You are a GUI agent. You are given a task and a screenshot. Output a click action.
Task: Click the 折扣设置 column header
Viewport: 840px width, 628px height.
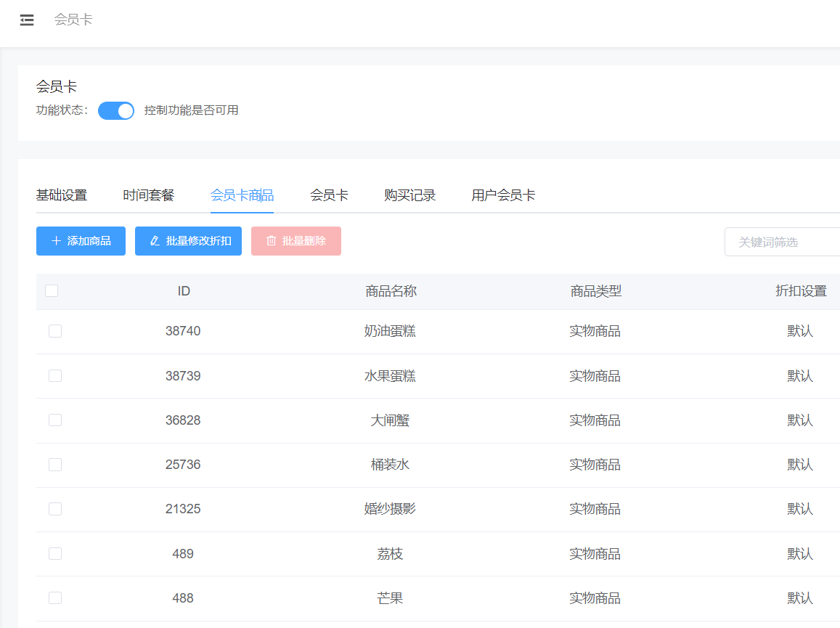(801, 291)
